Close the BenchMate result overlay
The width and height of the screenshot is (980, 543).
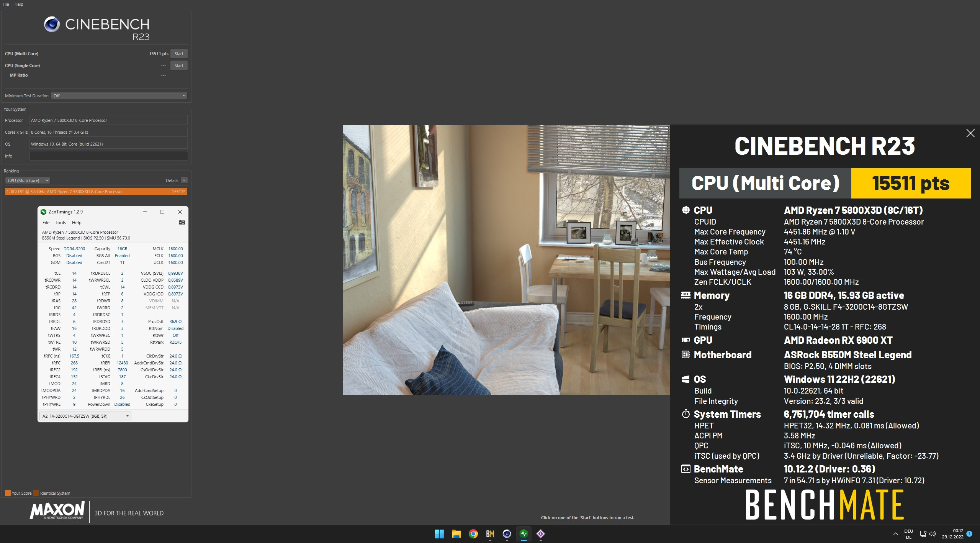tap(970, 133)
